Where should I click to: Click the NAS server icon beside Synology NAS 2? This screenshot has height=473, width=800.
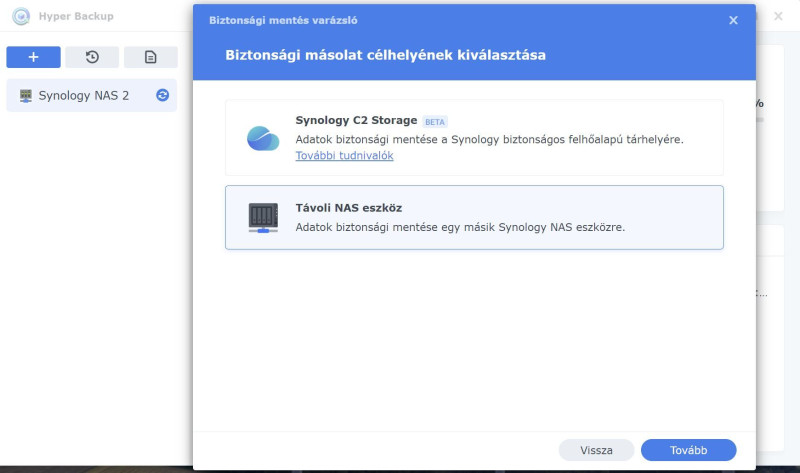pos(26,95)
